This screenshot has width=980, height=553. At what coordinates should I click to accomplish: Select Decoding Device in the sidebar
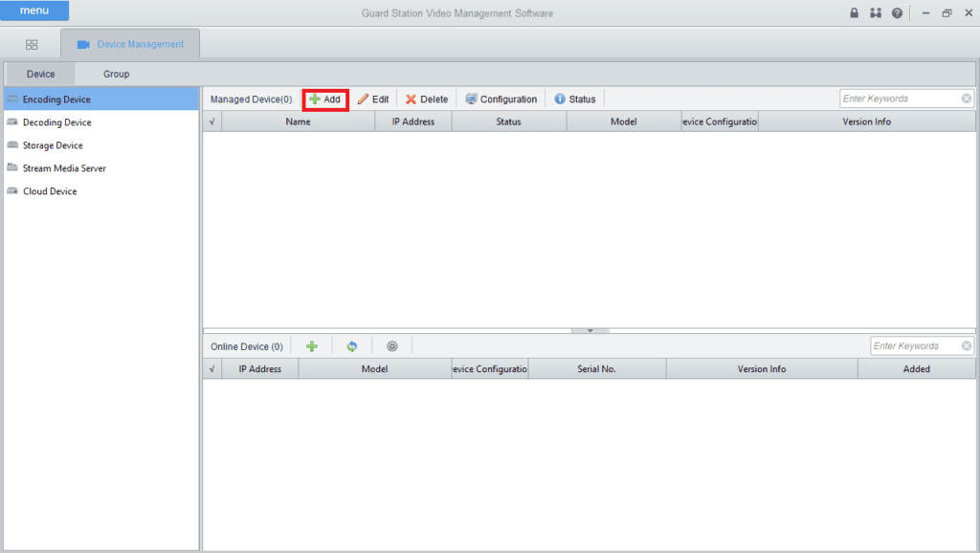pyautogui.click(x=56, y=122)
